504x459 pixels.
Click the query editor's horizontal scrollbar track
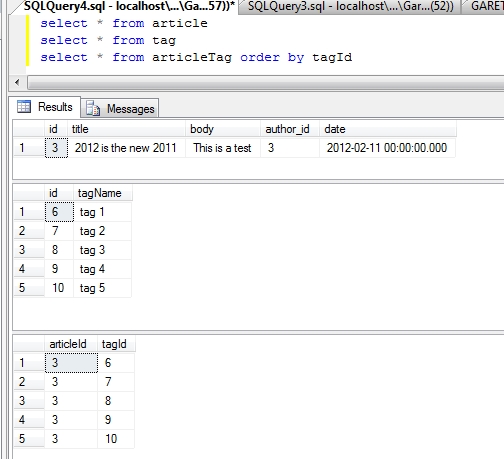(x=265, y=82)
